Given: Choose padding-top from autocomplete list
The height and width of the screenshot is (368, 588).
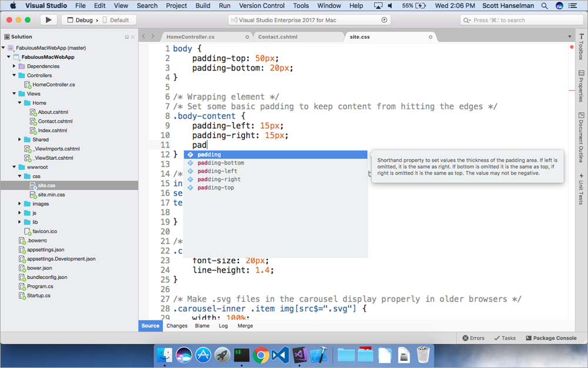Looking at the screenshot, I should coord(275,188).
